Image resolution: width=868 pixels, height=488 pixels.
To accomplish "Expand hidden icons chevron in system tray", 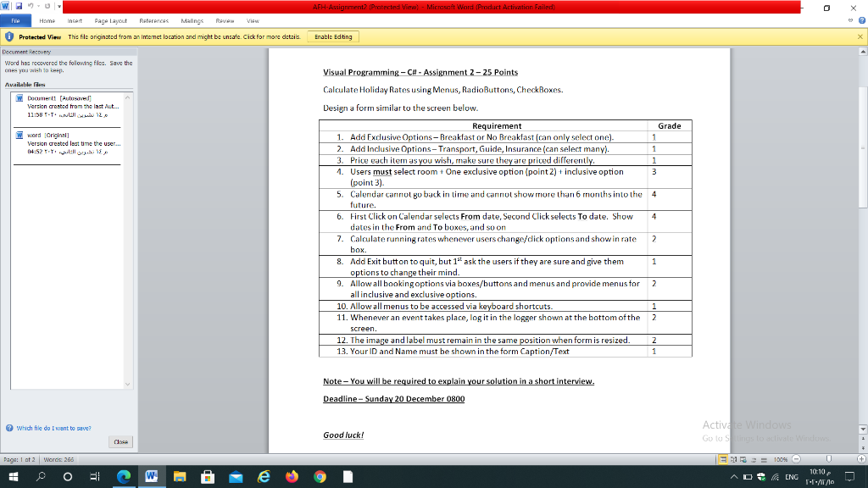I will click(x=734, y=477).
